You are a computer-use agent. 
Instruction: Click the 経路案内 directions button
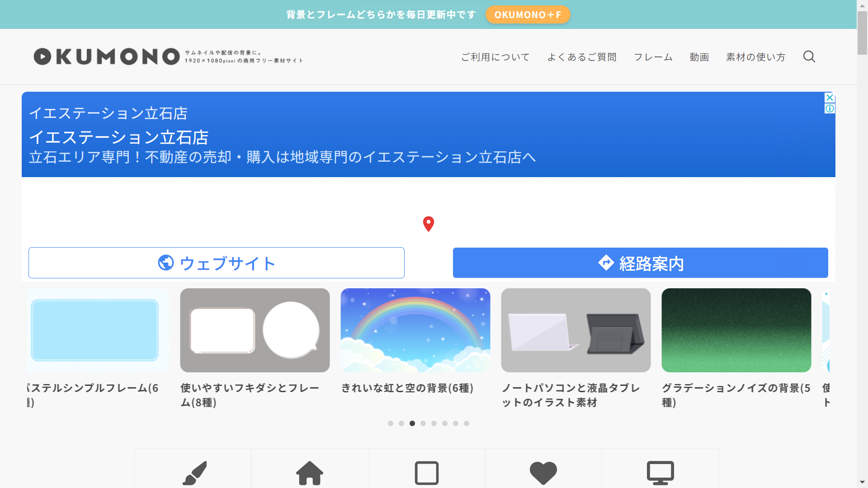click(x=640, y=263)
